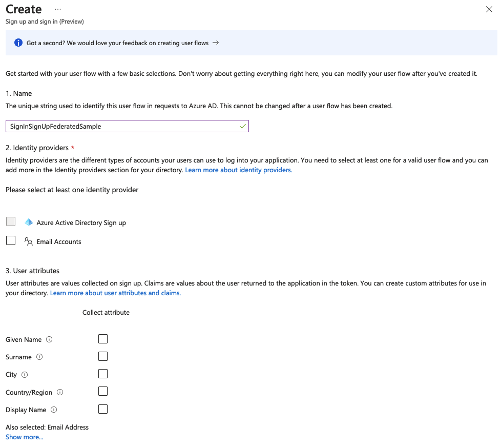Open feedback link about creating user flows
Image resolution: width=501 pixels, height=448 pixels.
(x=117, y=43)
